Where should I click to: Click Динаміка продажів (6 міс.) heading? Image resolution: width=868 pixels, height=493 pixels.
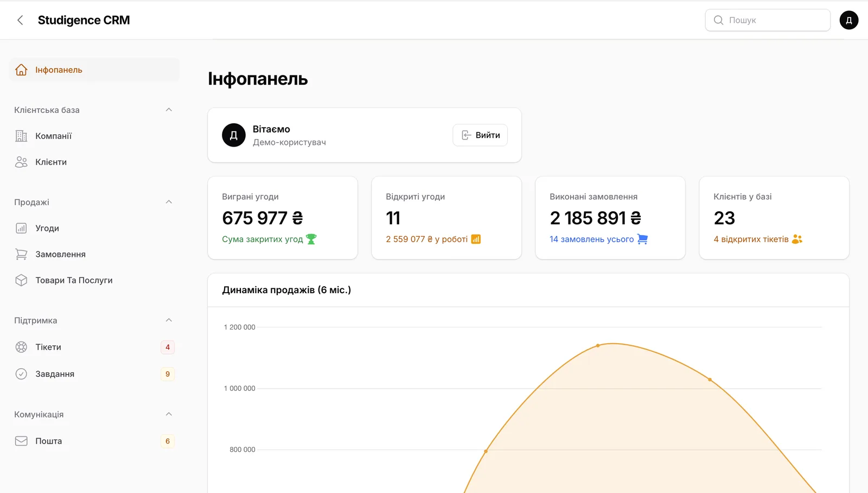point(286,290)
